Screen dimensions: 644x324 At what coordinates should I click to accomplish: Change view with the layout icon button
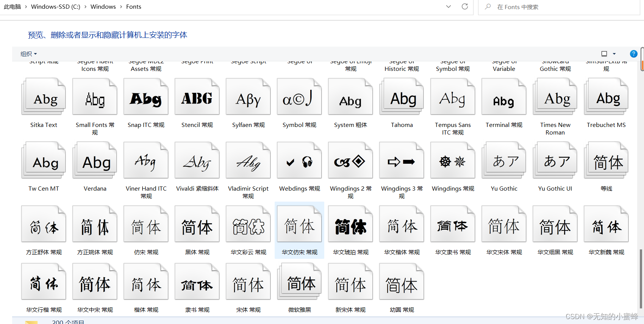[604, 54]
